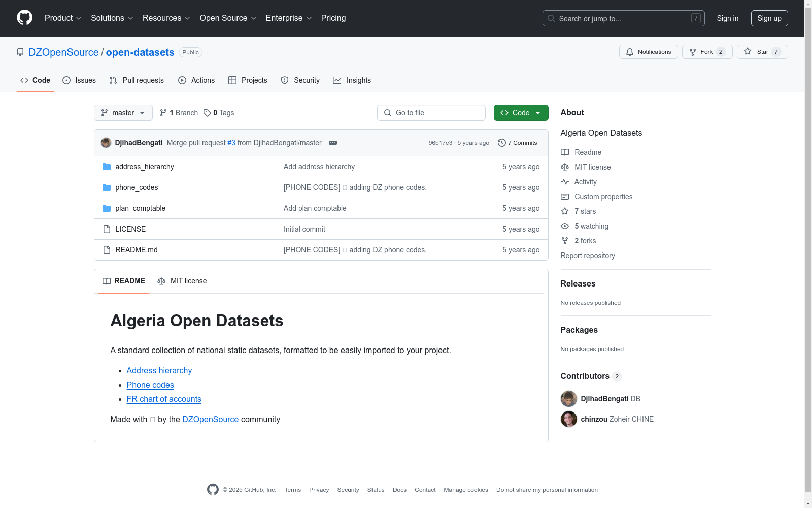Open the DZOpenSource organization page

[x=63, y=52]
